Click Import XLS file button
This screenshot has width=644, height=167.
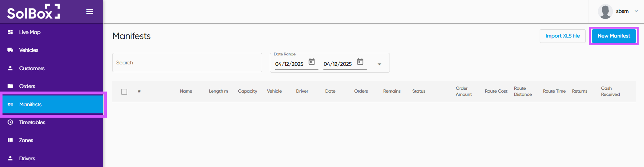click(x=563, y=36)
